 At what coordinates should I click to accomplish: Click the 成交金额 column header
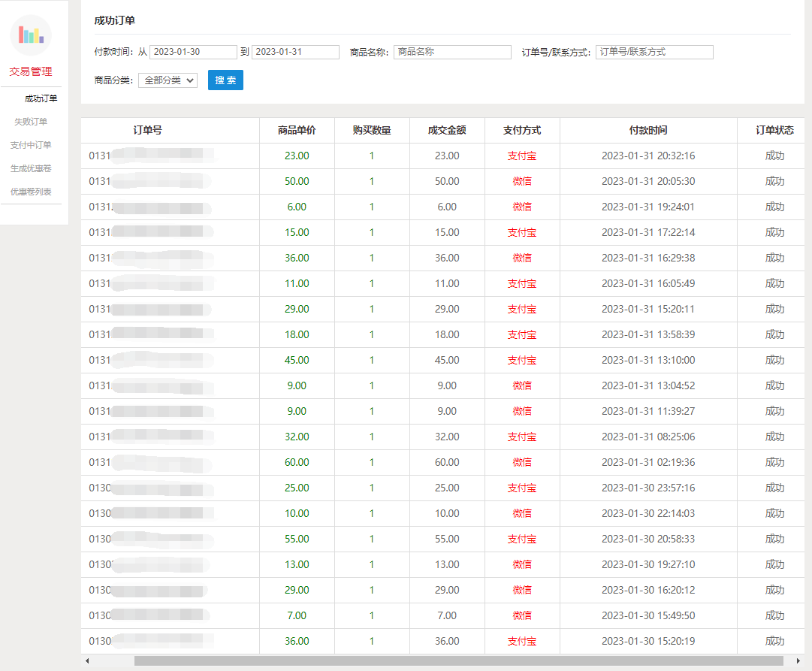(x=447, y=131)
